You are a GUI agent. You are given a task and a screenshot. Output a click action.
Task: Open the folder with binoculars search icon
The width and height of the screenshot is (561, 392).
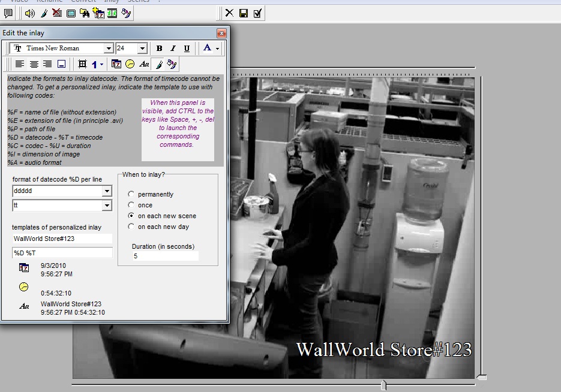[85, 14]
